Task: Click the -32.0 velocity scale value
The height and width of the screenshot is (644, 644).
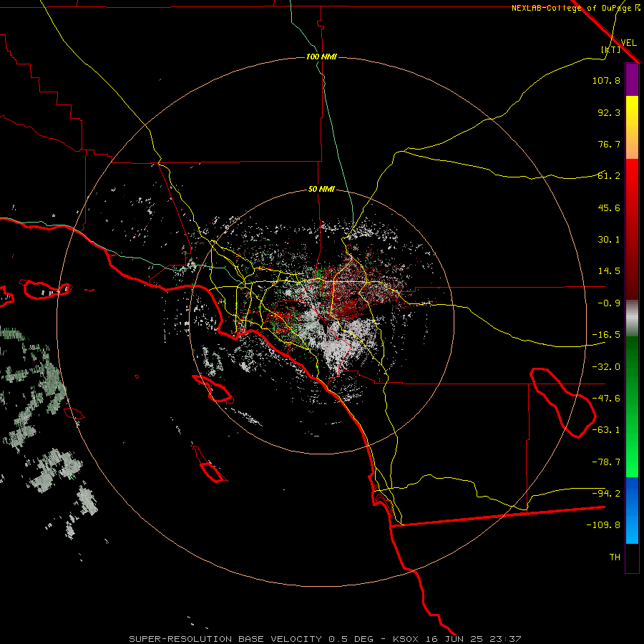Action: (x=606, y=367)
